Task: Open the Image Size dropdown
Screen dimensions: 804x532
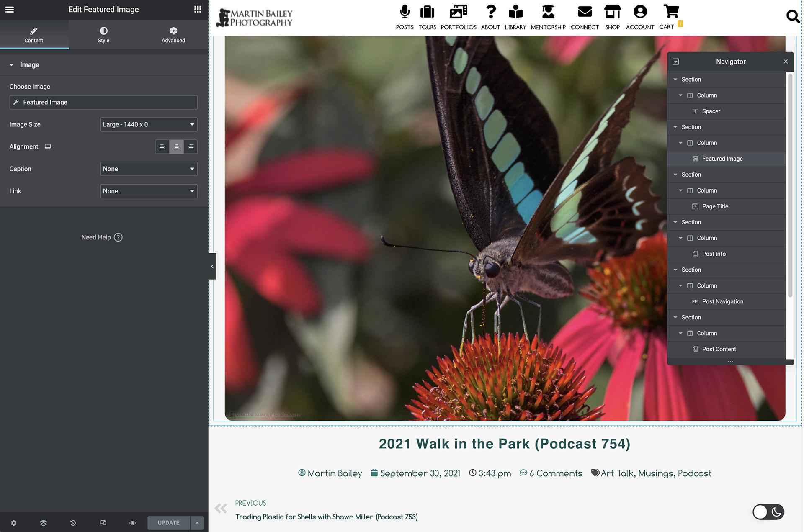Action: point(149,124)
